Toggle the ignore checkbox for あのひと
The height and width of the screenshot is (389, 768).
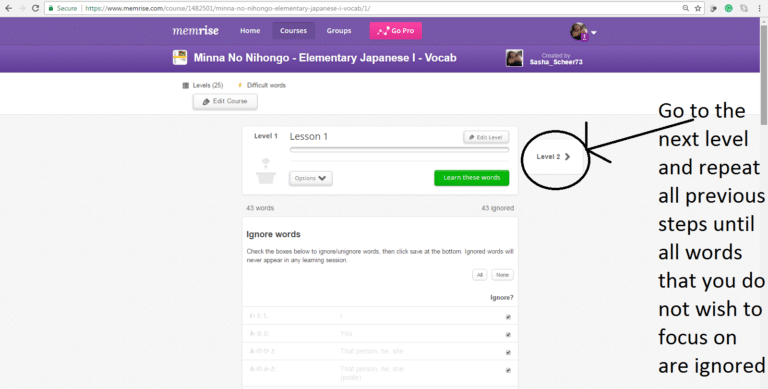508,352
